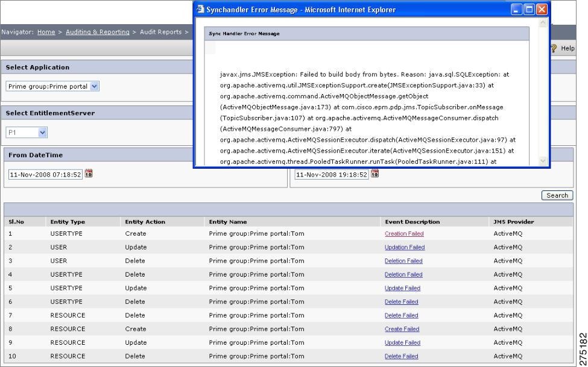Open the Delete Failed link in row 6
The height and width of the screenshot is (367, 588).
tap(401, 302)
